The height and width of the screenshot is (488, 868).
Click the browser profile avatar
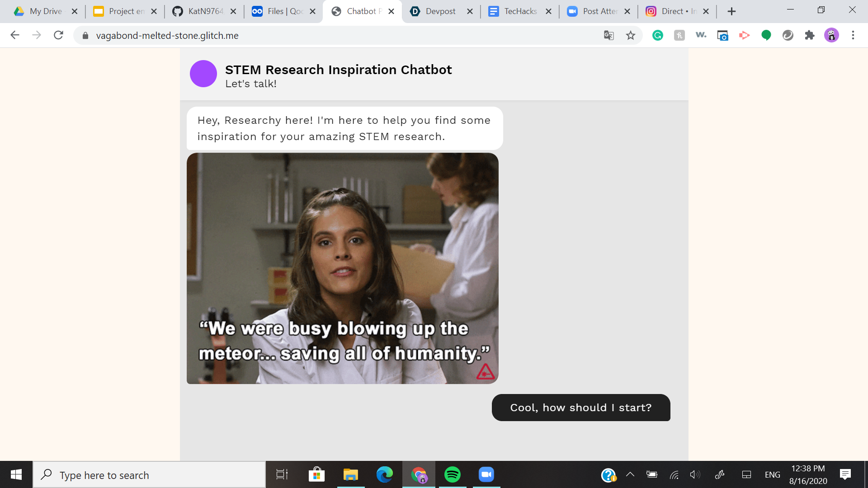(831, 35)
